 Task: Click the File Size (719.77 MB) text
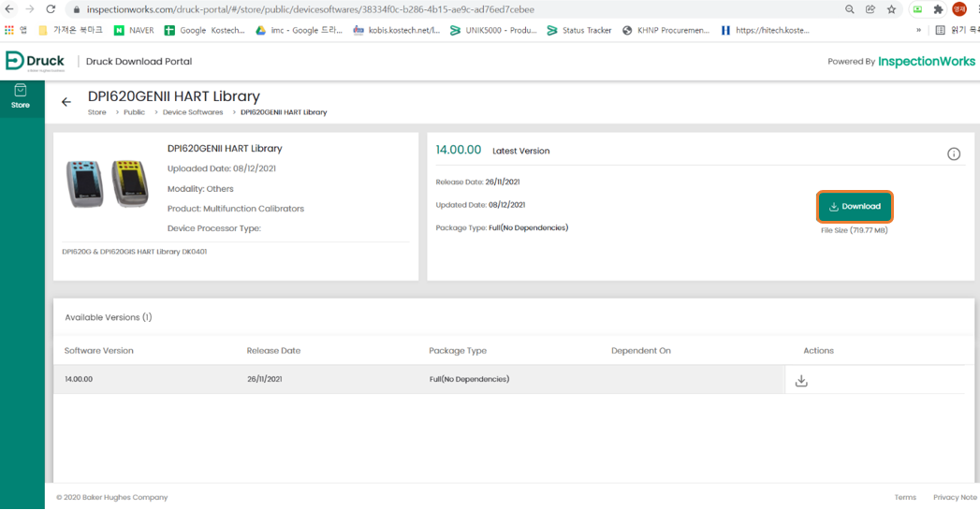click(x=854, y=230)
